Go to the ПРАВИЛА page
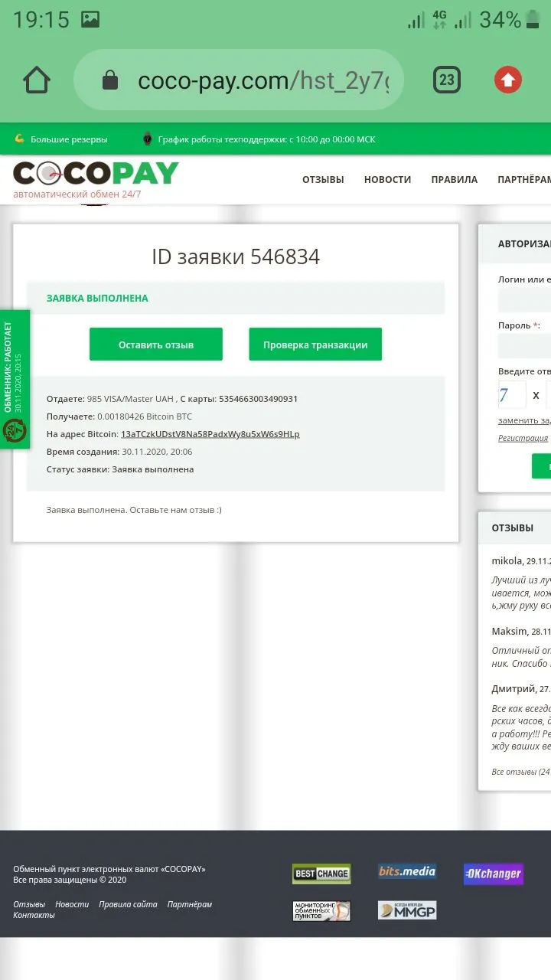This screenshot has height=980, width=551. [x=454, y=180]
